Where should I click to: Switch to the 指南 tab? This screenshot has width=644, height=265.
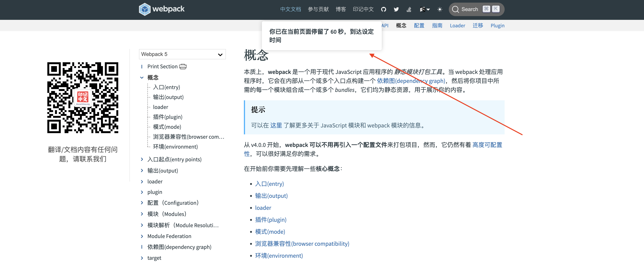click(x=437, y=25)
